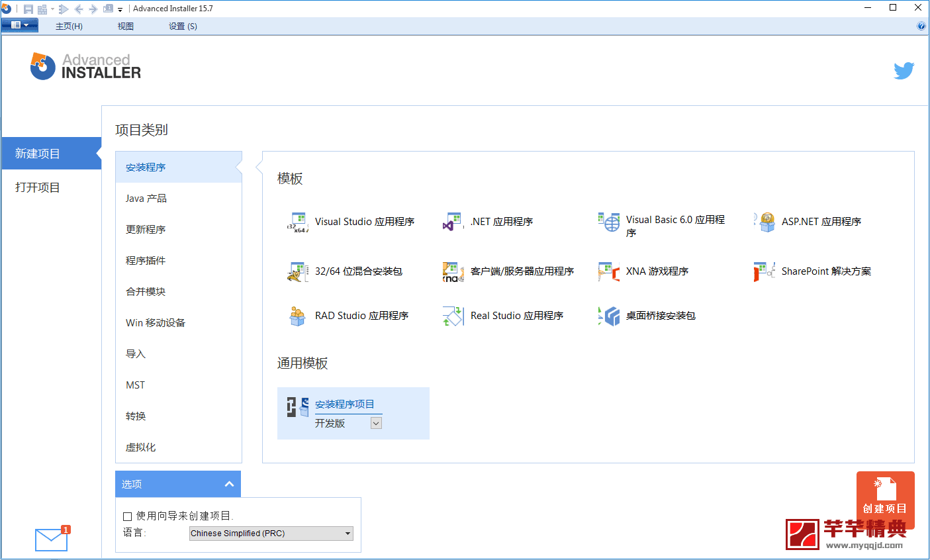The image size is (930, 560).
Task: Select the 安装程序 project category
Action: (x=179, y=167)
